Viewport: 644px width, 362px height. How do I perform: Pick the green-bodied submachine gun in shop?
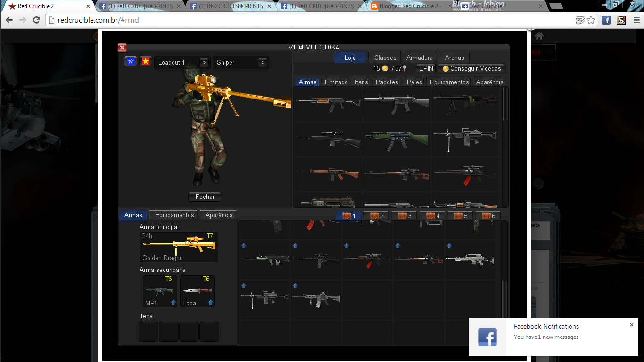[396, 139]
